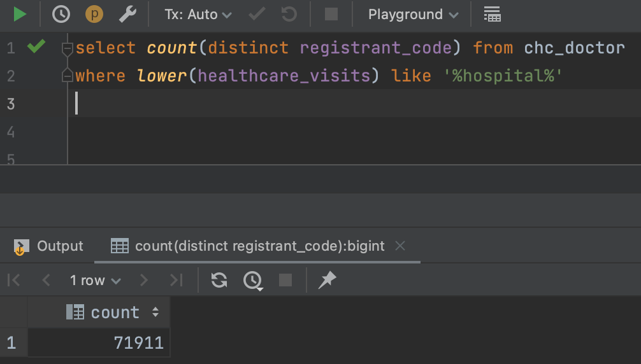Select the cell with value 71911

coord(99,343)
